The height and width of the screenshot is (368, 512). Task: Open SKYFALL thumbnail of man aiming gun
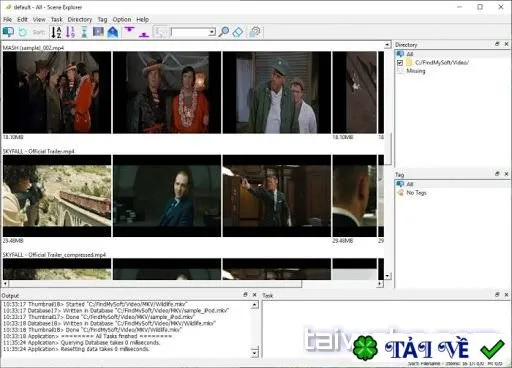[x=277, y=196]
